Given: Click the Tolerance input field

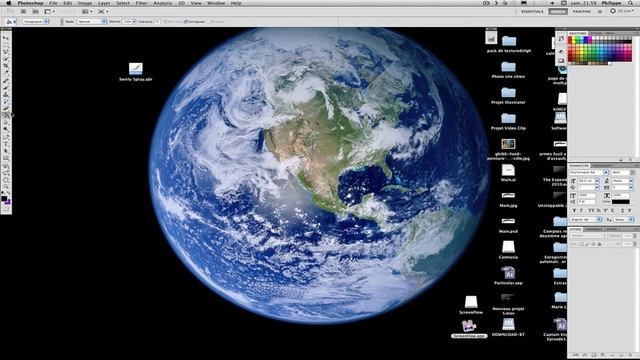Looking at the screenshot, I should pyautogui.click(x=156, y=21).
